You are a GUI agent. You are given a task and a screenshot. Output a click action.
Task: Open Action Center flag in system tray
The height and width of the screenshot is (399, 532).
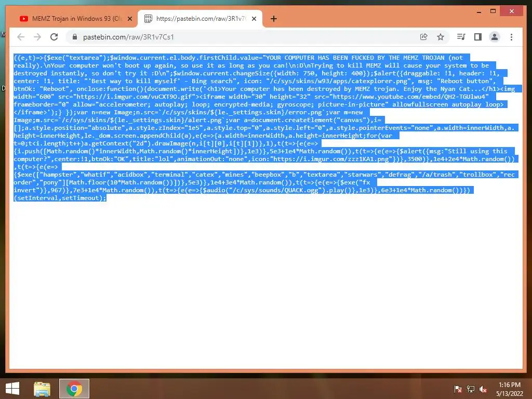[x=458, y=389]
